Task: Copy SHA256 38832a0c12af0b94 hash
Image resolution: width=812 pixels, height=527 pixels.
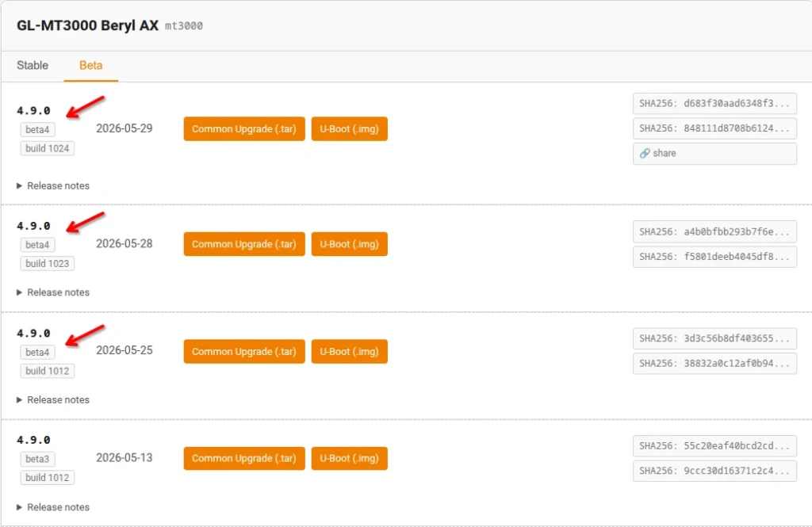Action: coord(714,364)
